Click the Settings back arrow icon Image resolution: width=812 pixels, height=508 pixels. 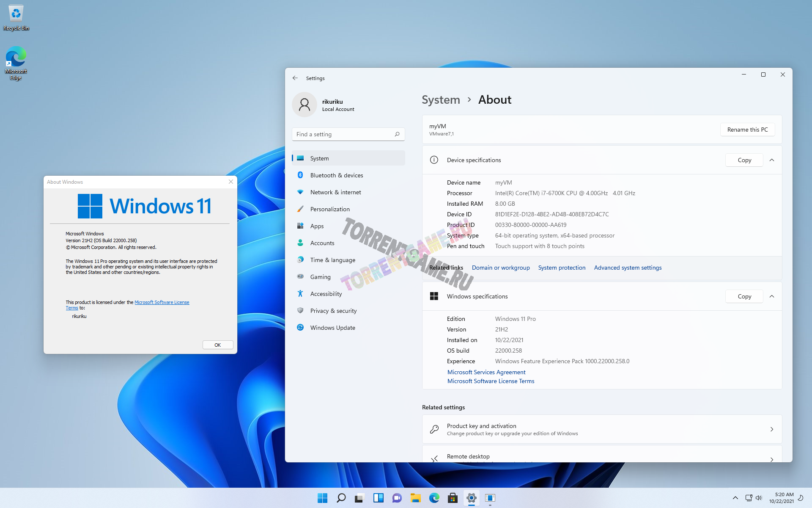[295, 78]
